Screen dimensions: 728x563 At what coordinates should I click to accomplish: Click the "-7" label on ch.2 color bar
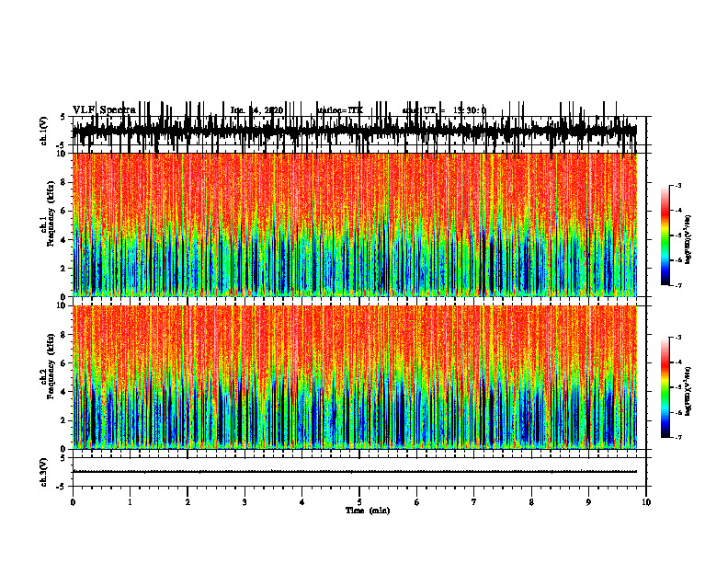677,438
